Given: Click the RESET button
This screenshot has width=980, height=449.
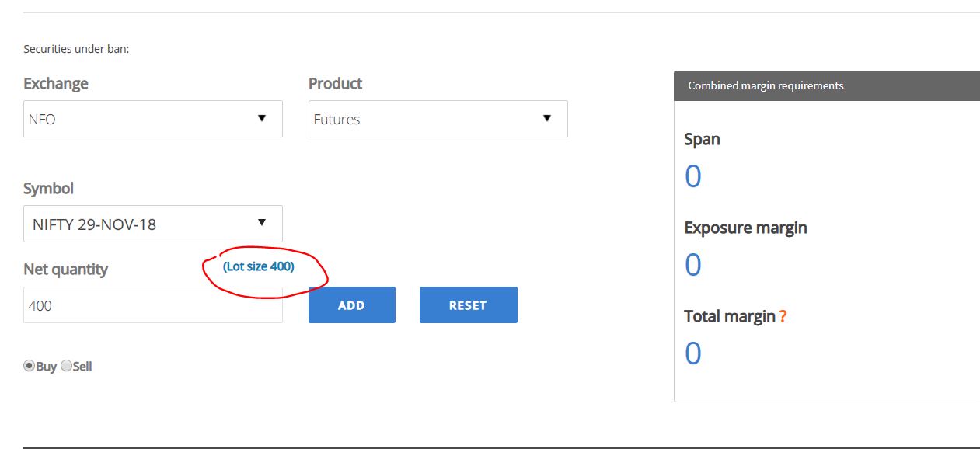Looking at the screenshot, I should 469,305.
